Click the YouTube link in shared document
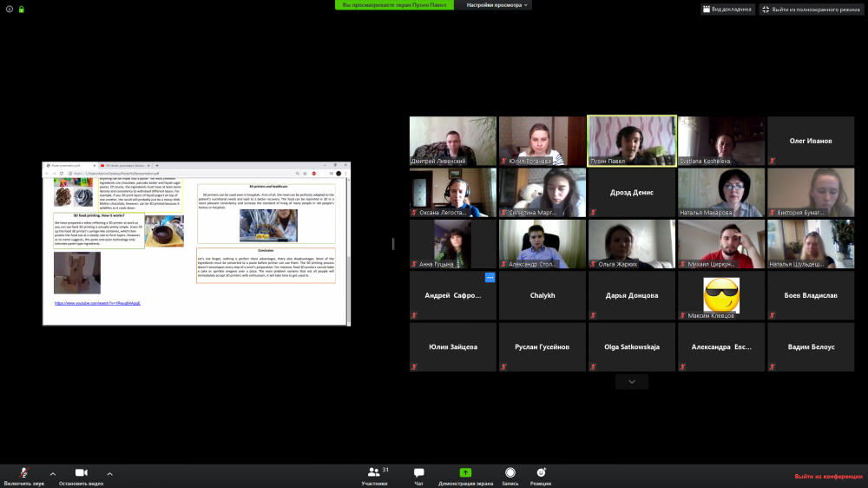The height and width of the screenshot is (488, 868). [97, 303]
